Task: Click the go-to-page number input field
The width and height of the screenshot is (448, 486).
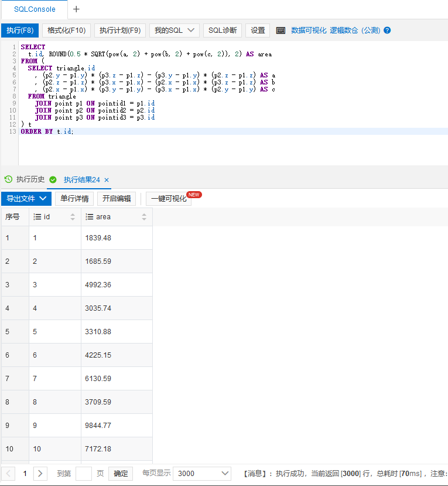Action: click(84, 474)
